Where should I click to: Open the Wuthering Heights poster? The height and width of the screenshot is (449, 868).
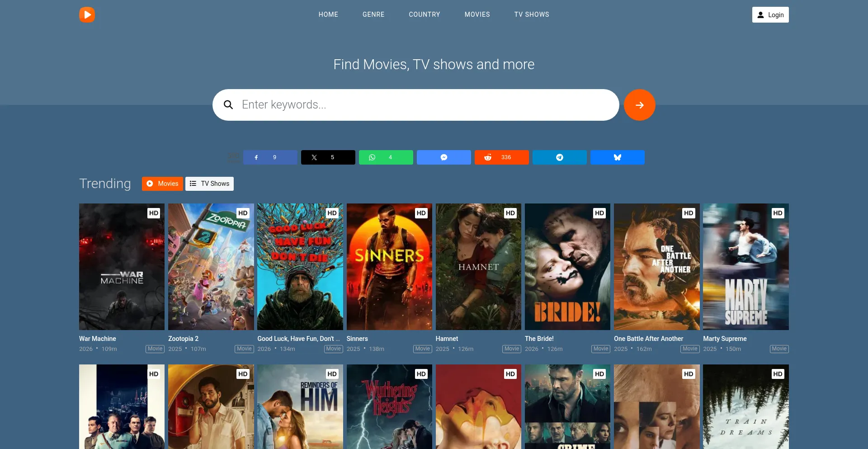389,407
